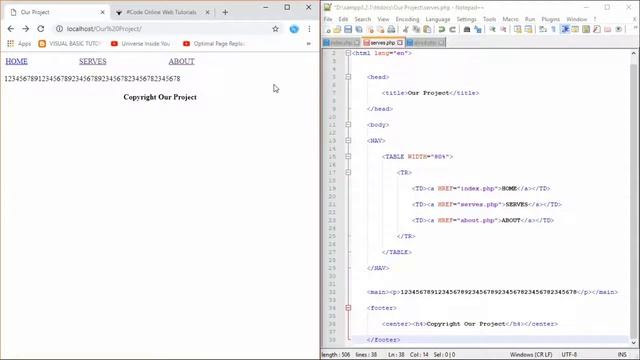
Task: Open the Language menu
Action: click(438, 19)
